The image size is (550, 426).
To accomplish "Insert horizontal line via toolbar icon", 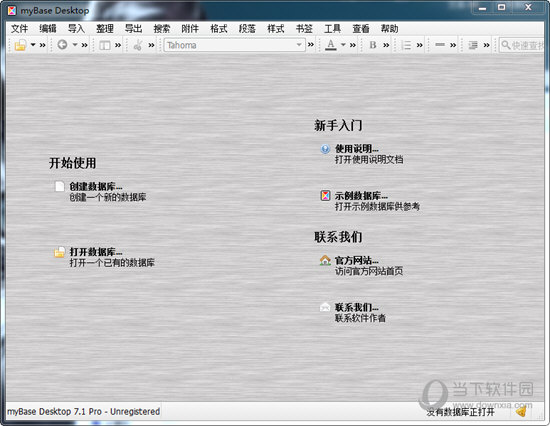I will tap(440, 45).
